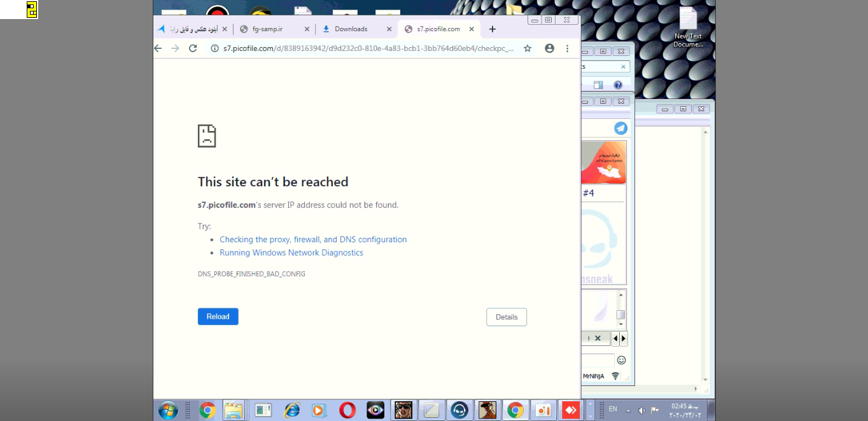Toggle the preview pane icon in the background window
Viewport: 868px width, 421px height.
[598, 85]
